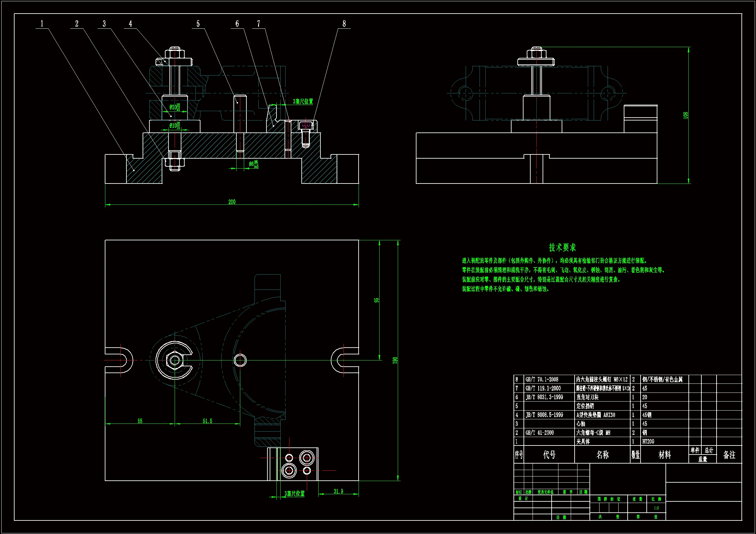Select the 直角对刀块 name cell

pyautogui.click(x=588, y=397)
